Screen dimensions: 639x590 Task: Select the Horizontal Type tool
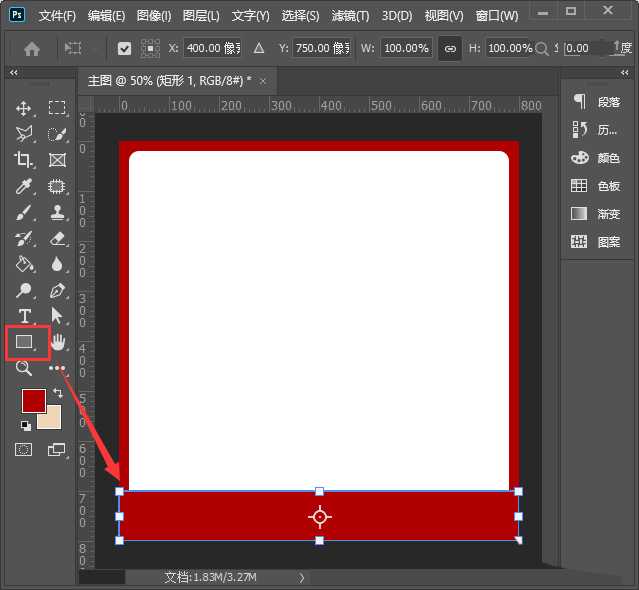click(25, 316)
